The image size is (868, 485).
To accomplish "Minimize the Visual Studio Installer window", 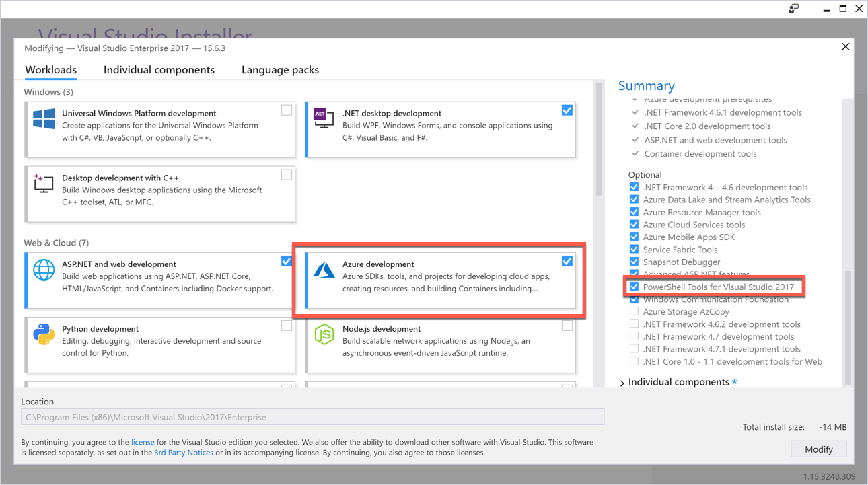I will tap(826, 9).
